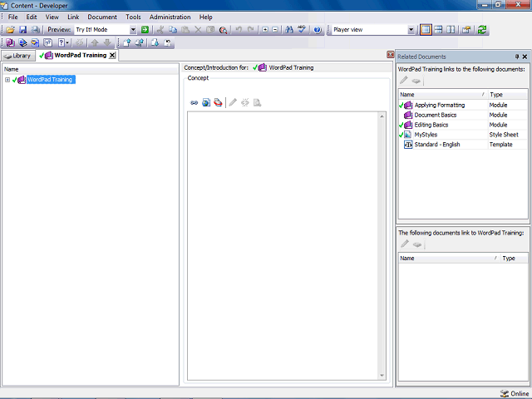
Task: Select the Editing Basics module row
Action: pyautogui.click(x=463, y=125)
